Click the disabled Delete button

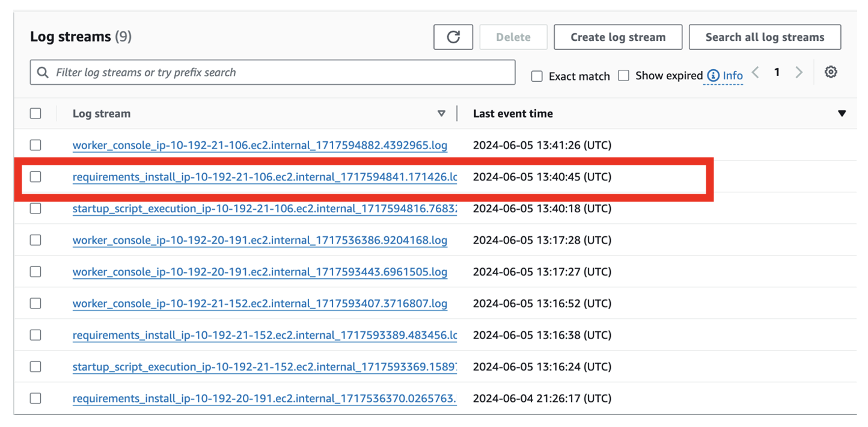pos(513,37)
